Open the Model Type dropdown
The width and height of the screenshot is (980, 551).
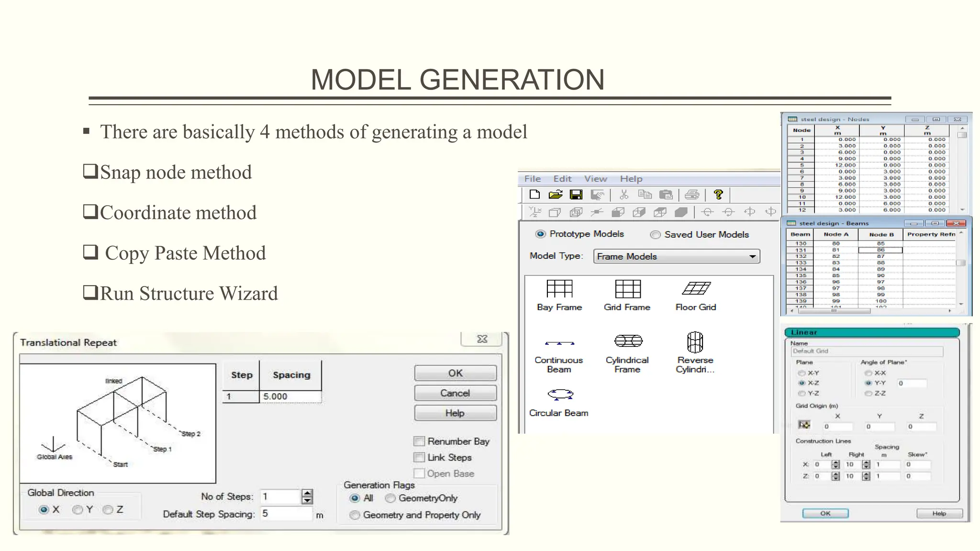pyautogui.click(x=752, y=256)
